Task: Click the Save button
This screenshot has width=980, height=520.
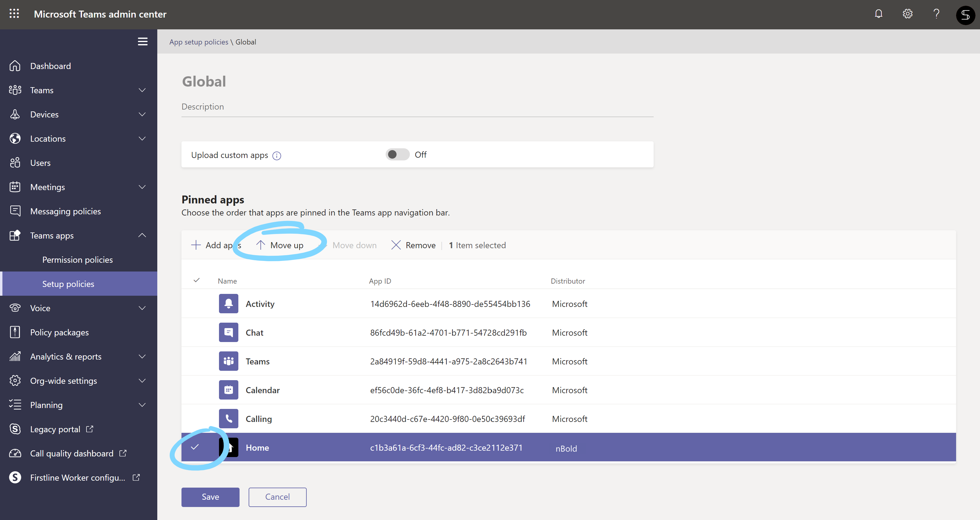Action: point(210,497)
